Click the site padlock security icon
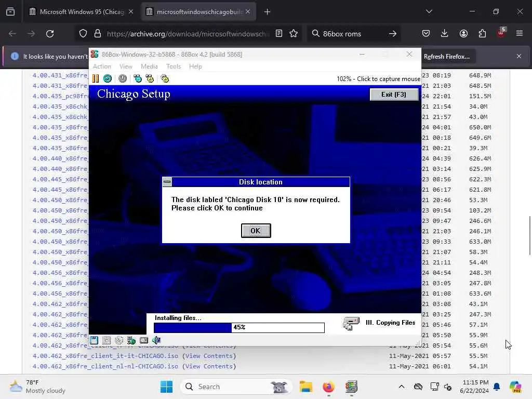 click(x=98, y=34)
